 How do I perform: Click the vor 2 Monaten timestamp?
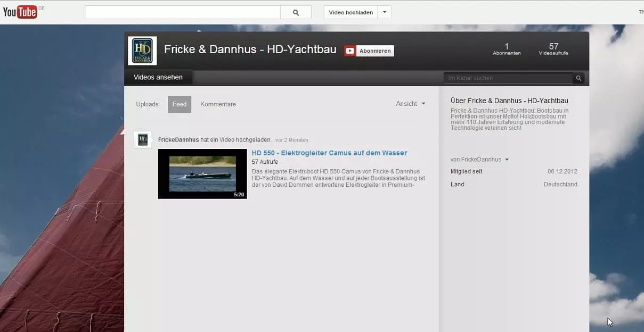tap(292, 140)
